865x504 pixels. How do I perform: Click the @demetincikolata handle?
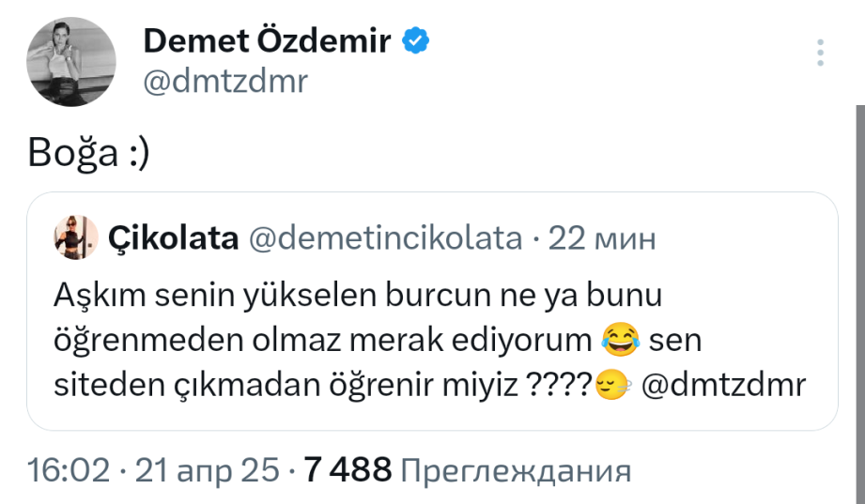383,238
